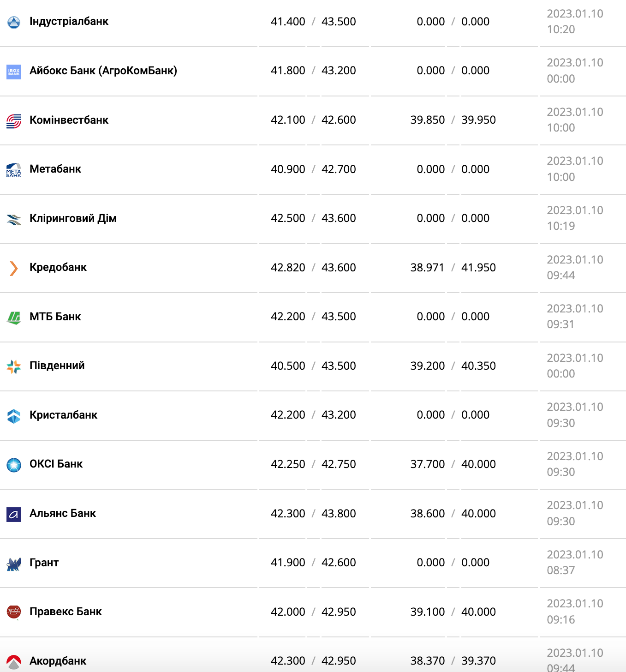Click the Кристалбанк blue logo icon
Viewport: 626px width, 672px height.
[x=14, y=416]
